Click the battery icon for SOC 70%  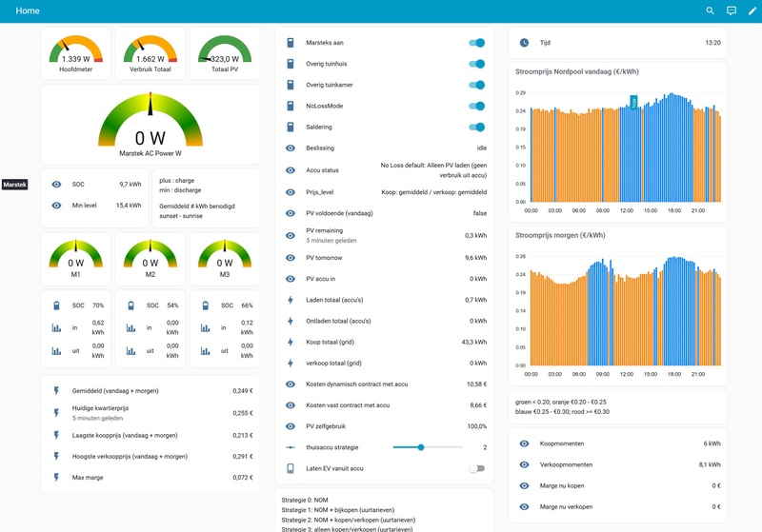pyautogui.click(x=56, y=305)
